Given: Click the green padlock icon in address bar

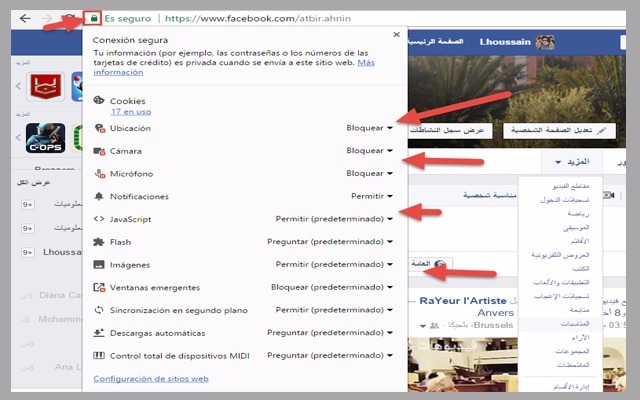Looking at the screenshot, I should click(x=92, y=18).
